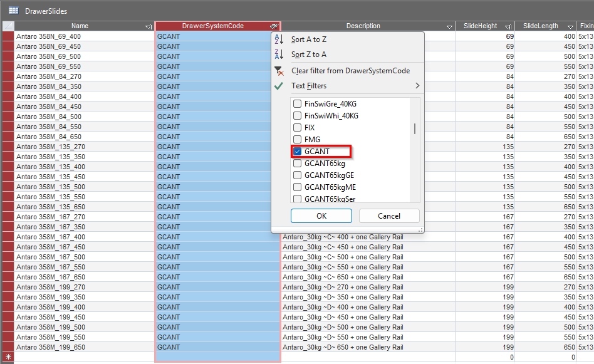This screenshot has width=594, height=364.
Task: Click SlideLength 500 in Antaro 358M_167_500 row
Action: (x=546, y=257)
